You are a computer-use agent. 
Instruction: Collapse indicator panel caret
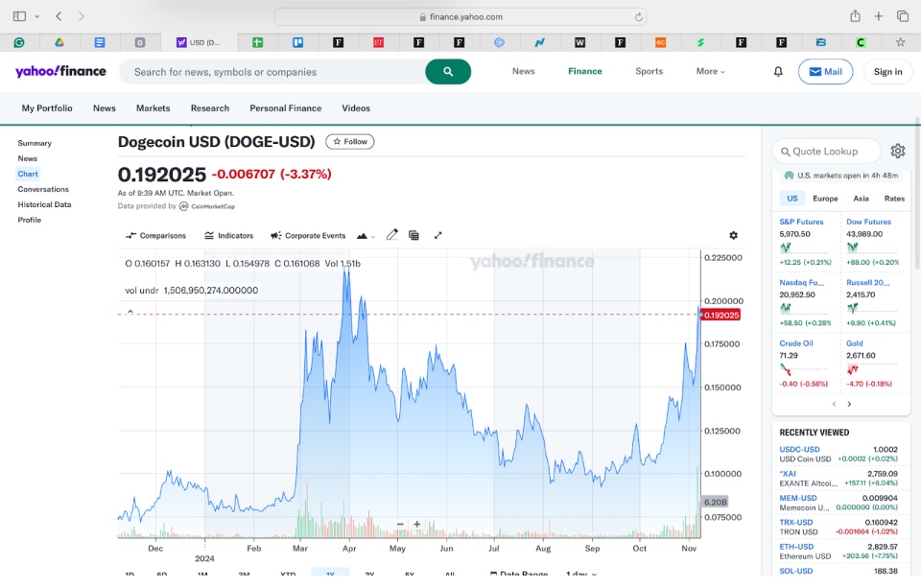coord(130,312)
